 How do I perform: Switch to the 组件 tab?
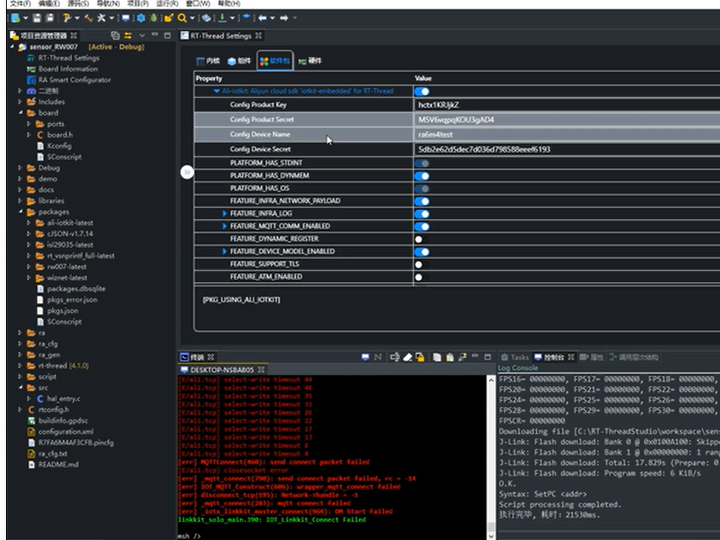(x=240, y=61)
